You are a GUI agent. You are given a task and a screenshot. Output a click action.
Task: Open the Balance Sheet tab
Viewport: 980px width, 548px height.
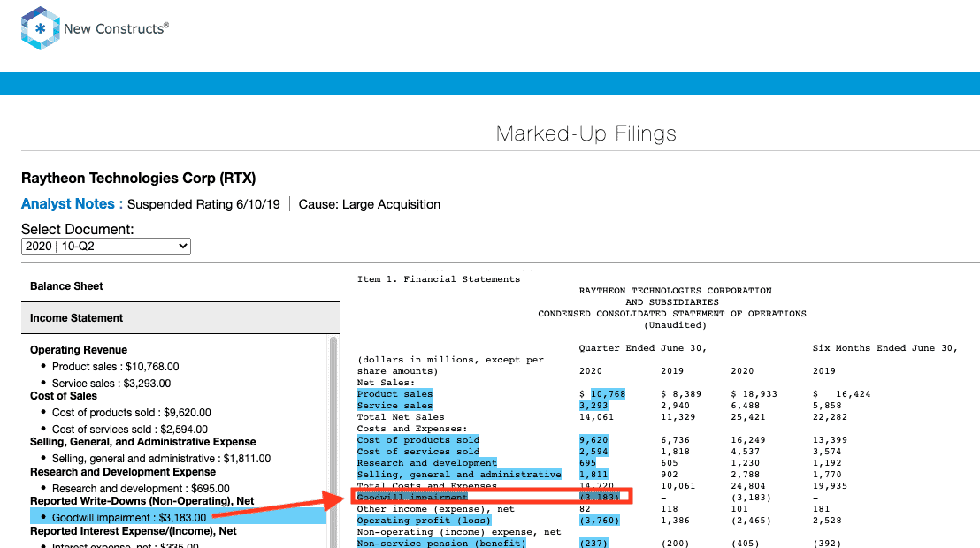pyautogui.click(x=180, y=286)
